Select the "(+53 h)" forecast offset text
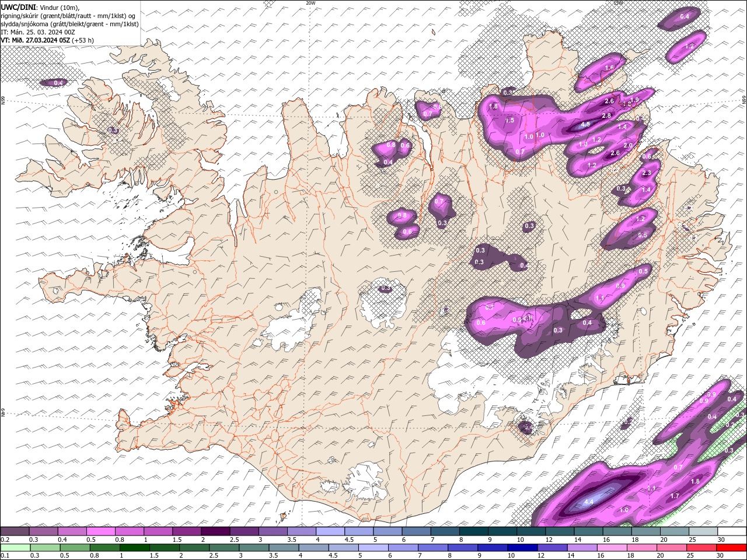The width and height of the screenshot is (747, 560). point(83,40)
